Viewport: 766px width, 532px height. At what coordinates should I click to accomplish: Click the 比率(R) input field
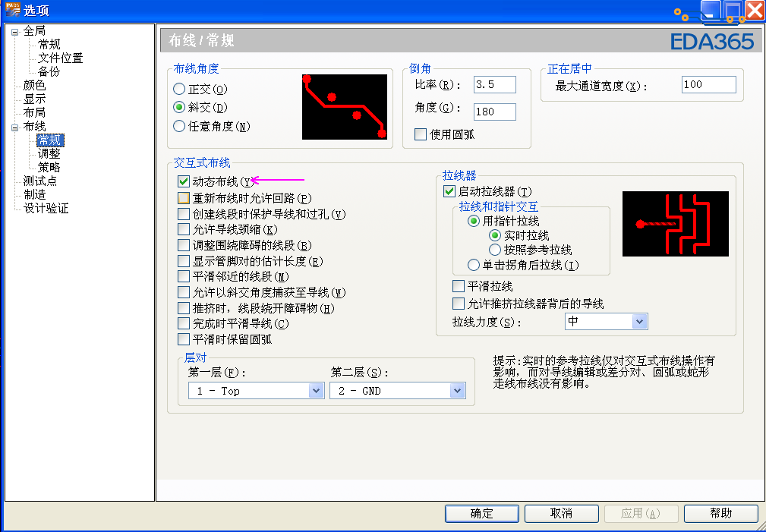pyautogui.click(x=494, y=84)
